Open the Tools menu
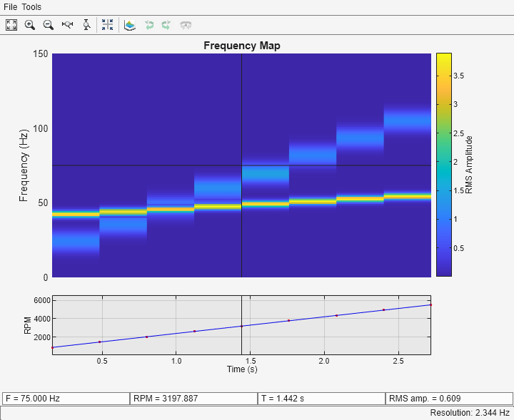Screen dimensions: 514x420 pos(31,6)
